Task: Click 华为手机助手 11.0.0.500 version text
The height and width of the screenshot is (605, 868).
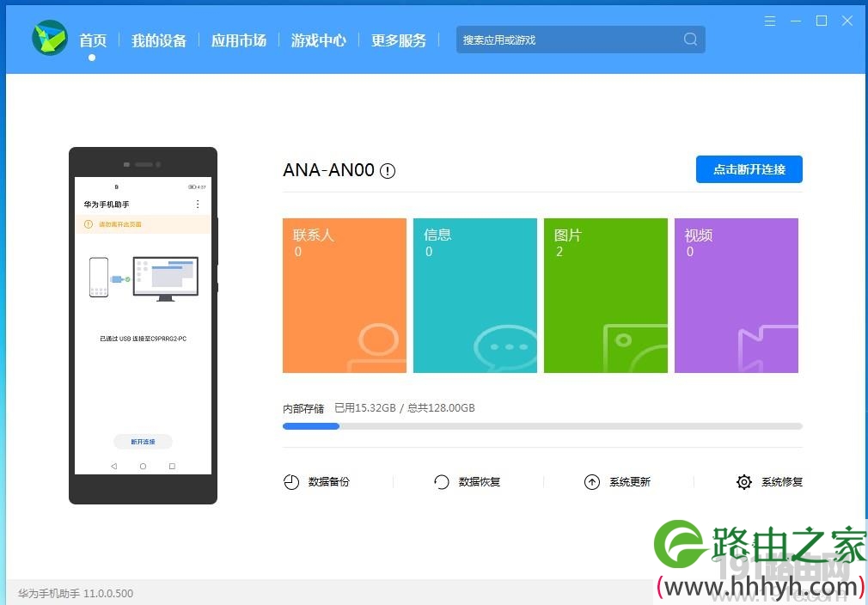Action: click(x=76, y=593)
